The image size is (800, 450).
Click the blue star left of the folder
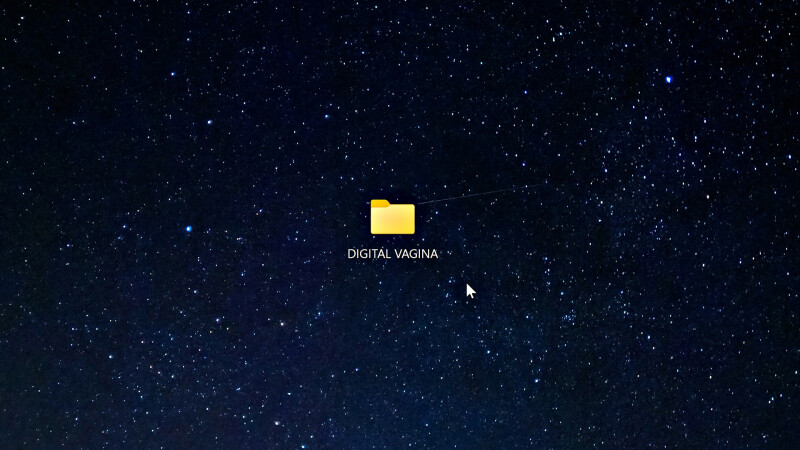point(188,229)
